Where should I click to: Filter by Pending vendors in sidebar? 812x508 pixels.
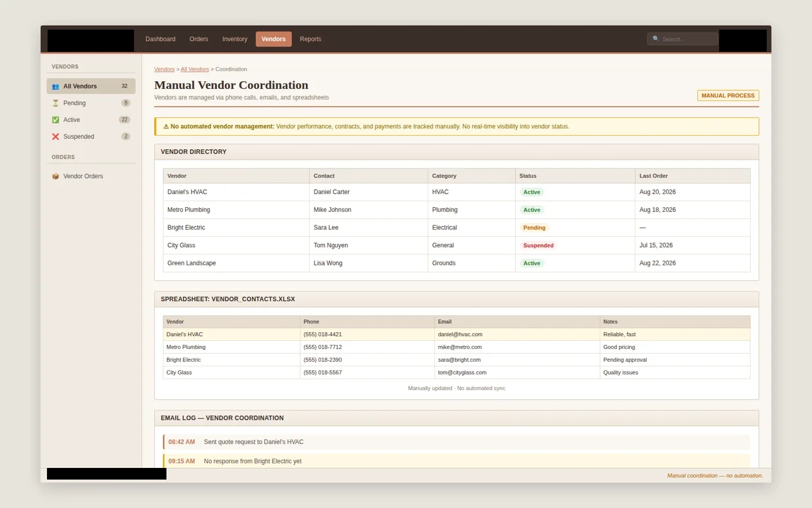91,103
